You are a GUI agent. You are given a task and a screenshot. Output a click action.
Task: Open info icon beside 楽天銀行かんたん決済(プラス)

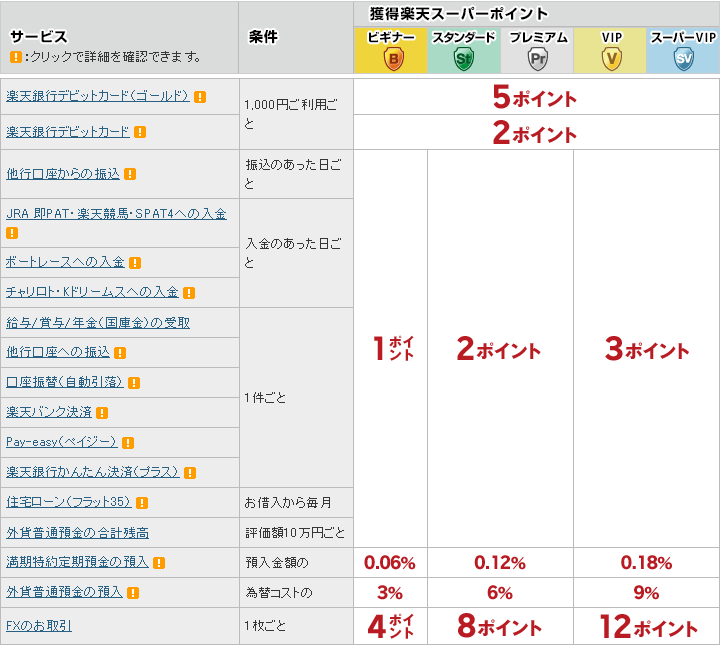click(190, 473)
